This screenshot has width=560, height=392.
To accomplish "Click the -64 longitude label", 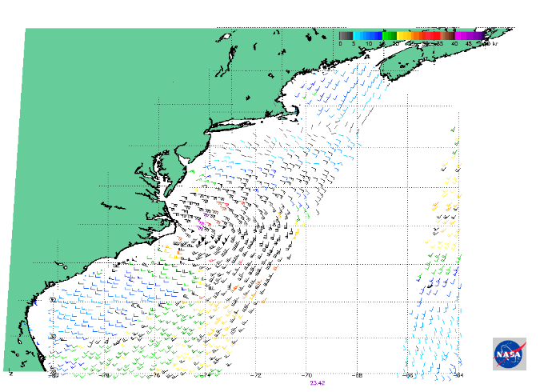I will [457, 374].
